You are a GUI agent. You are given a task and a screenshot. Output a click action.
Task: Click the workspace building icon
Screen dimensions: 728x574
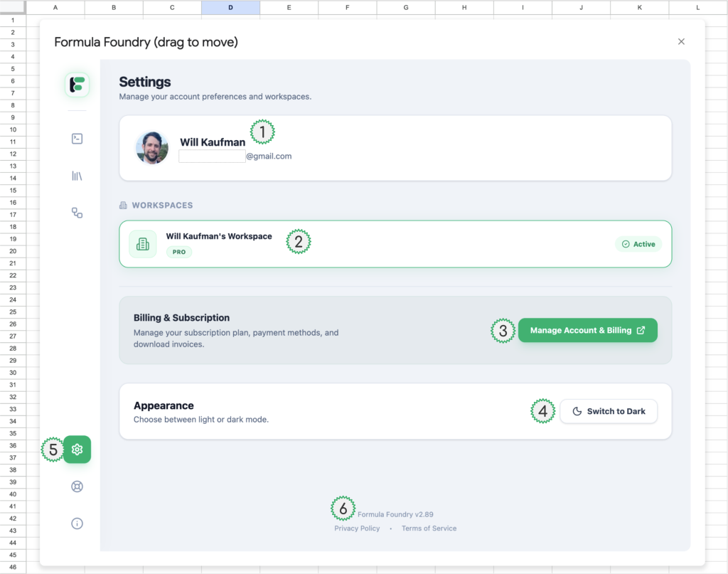(142, 244)
